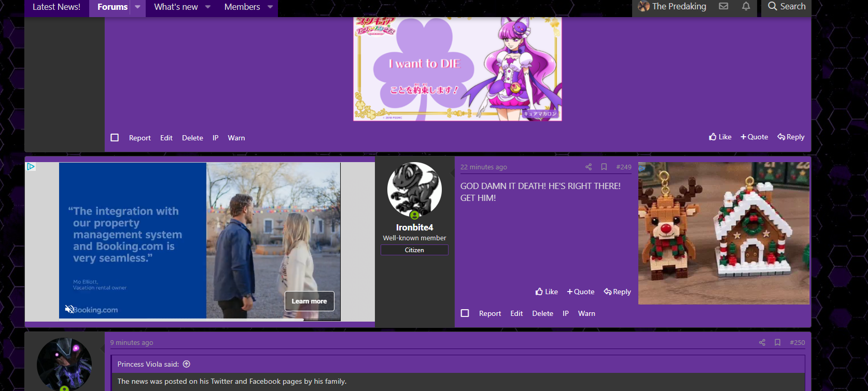The image size is (868, 391).
Task: Open the alerts bell icon
Action: click(x=746, y=6)
